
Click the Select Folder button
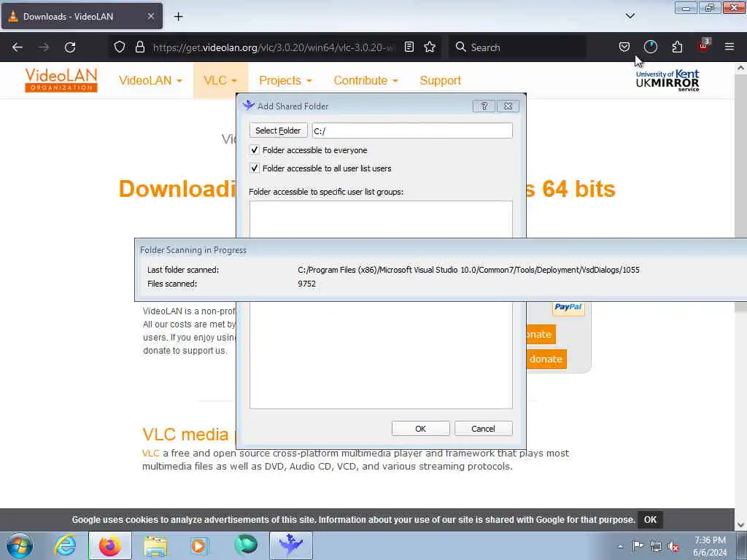(x=278, y=131)
